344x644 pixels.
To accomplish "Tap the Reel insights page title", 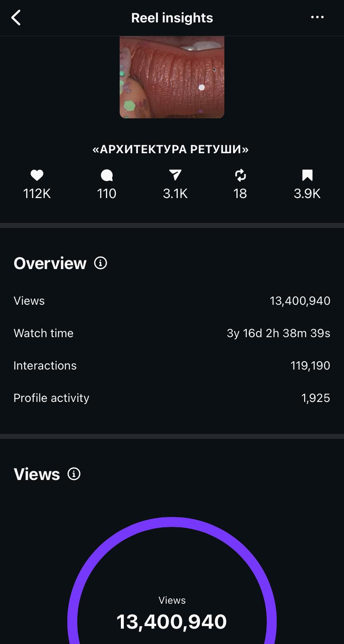I will tap(172, 18).
